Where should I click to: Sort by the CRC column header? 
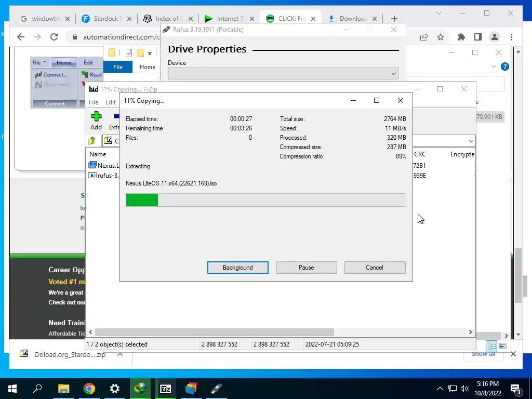click(420, 154)
